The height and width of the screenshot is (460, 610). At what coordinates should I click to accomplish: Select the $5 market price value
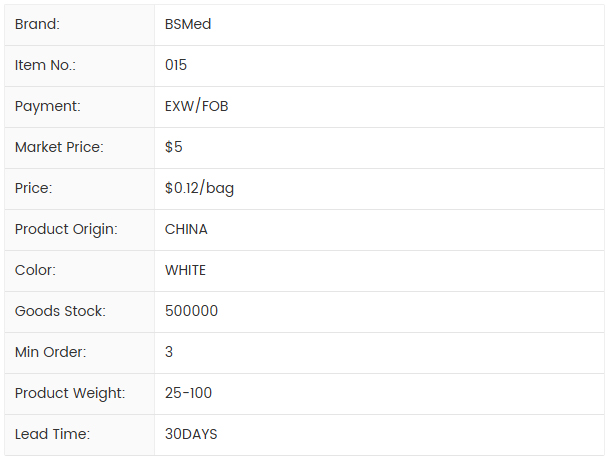click(174, 147)
